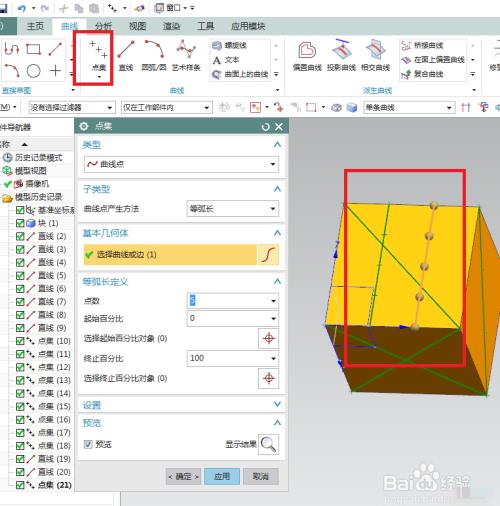
Task: Toggle checkbox of 点集 (10) feature
Action: pos(20,341)
